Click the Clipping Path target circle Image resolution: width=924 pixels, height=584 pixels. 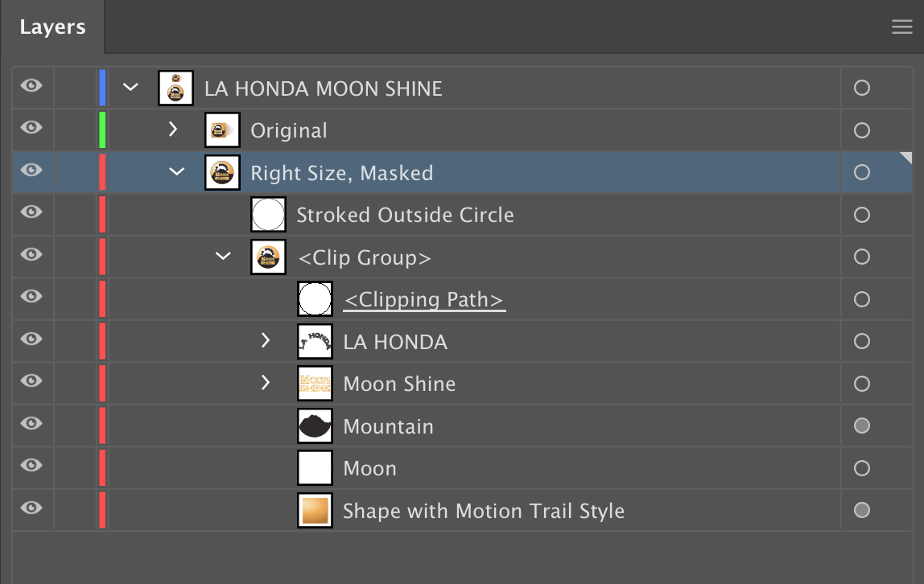pyautogui.click(x=861, y=299)
